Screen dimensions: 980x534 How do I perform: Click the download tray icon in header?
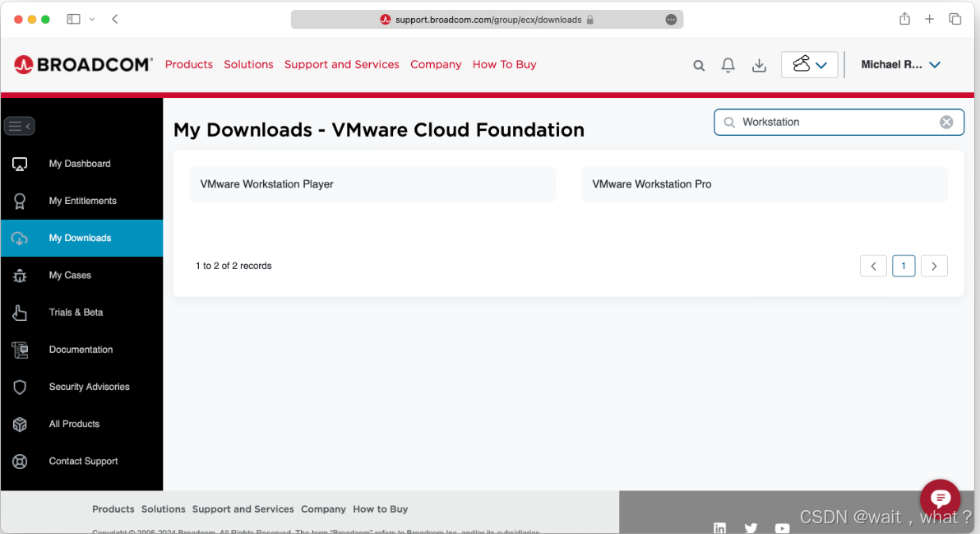759,65
